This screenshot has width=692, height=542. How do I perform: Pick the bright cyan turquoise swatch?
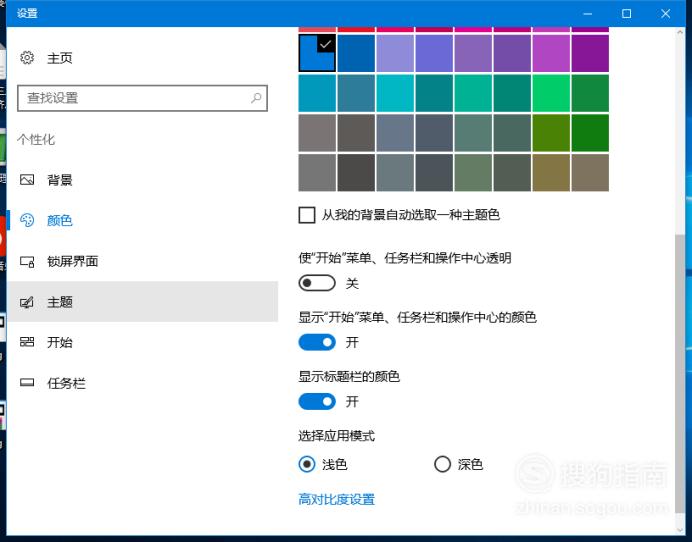pos(395,93)
